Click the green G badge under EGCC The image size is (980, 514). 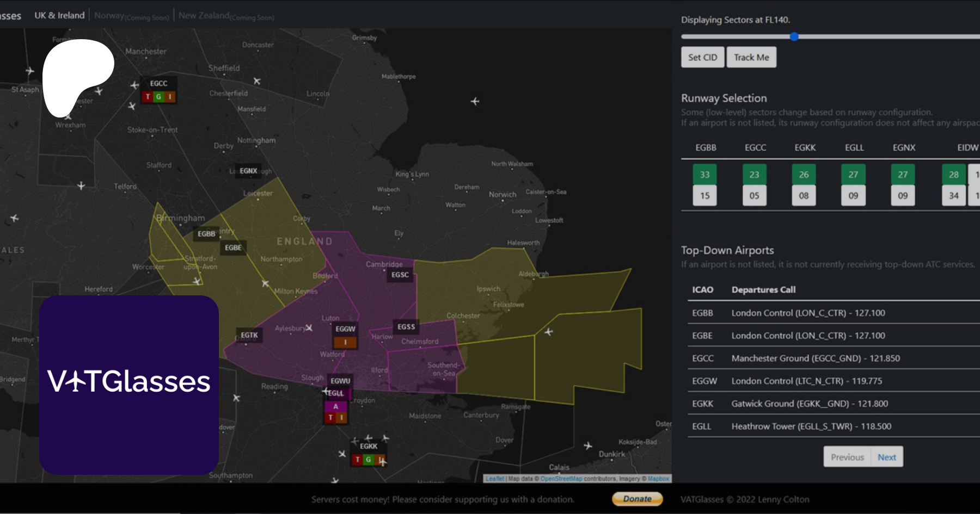coord(158,97)
